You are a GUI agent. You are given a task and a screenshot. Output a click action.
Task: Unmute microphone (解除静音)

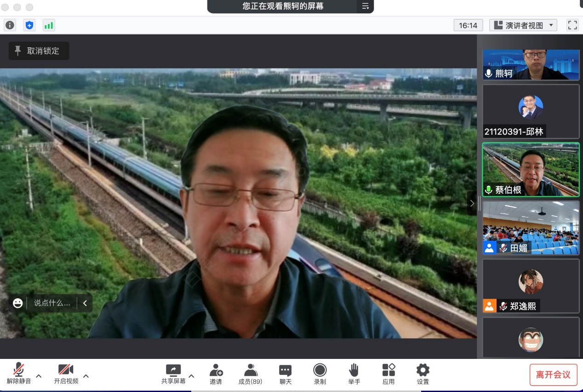coord(19,374)
